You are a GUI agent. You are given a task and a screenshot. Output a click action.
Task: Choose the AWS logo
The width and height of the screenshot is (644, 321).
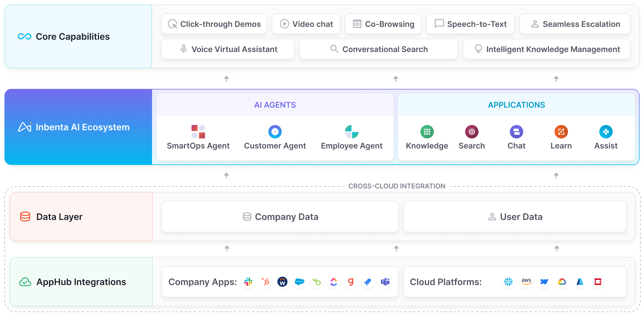click(x=526, y=282)
